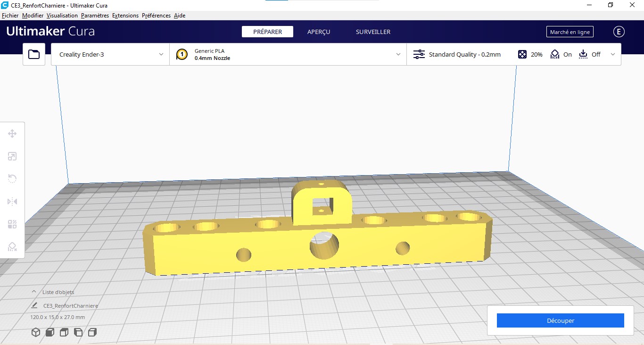Open the Generic PLA material dropdown

288,54
